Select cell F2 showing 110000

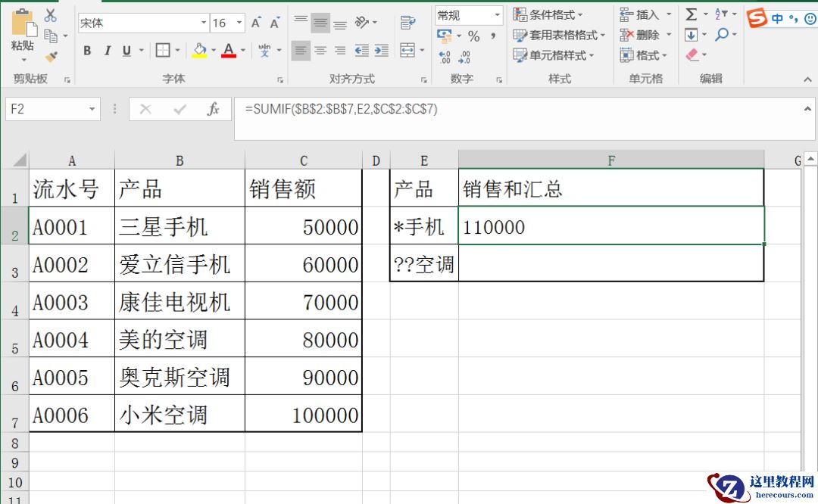coord(611,226)
